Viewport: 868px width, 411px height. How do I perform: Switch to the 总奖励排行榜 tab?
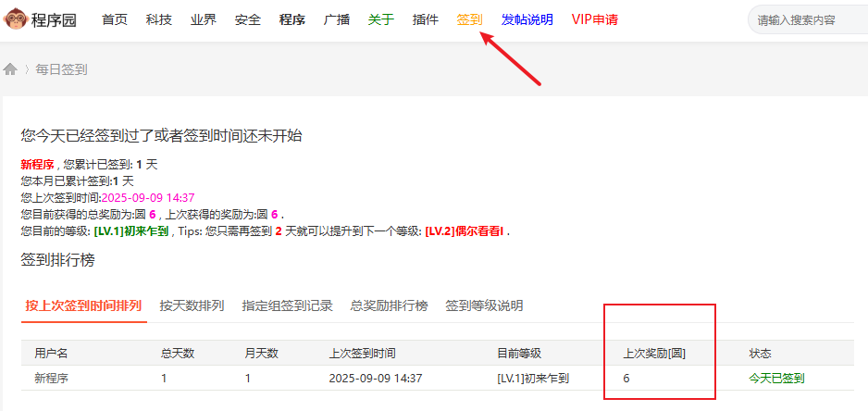(389, 305)
